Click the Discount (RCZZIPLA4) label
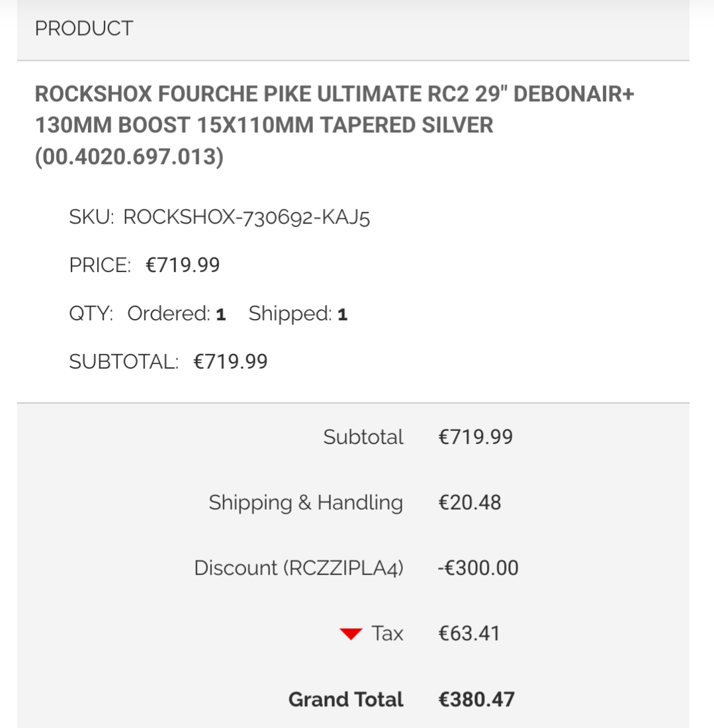 pyautogui.click(x=298, y=568)
